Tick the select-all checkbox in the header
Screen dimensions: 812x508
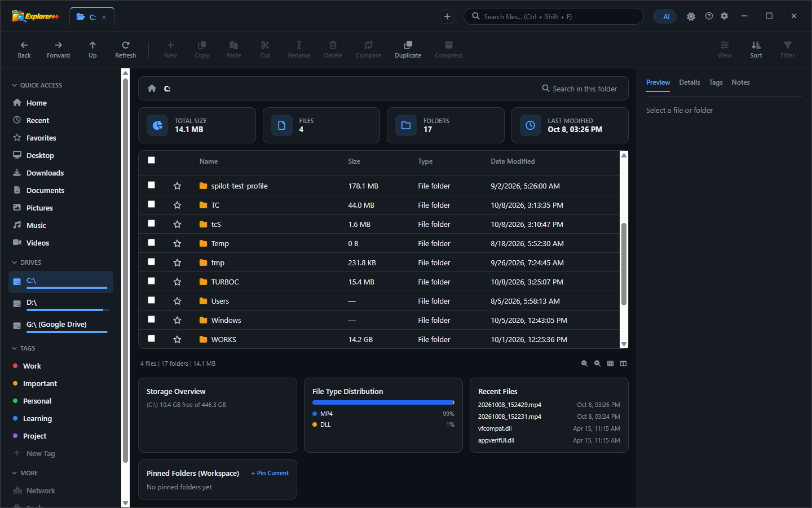pyautogui.click(x=151, y=160)
